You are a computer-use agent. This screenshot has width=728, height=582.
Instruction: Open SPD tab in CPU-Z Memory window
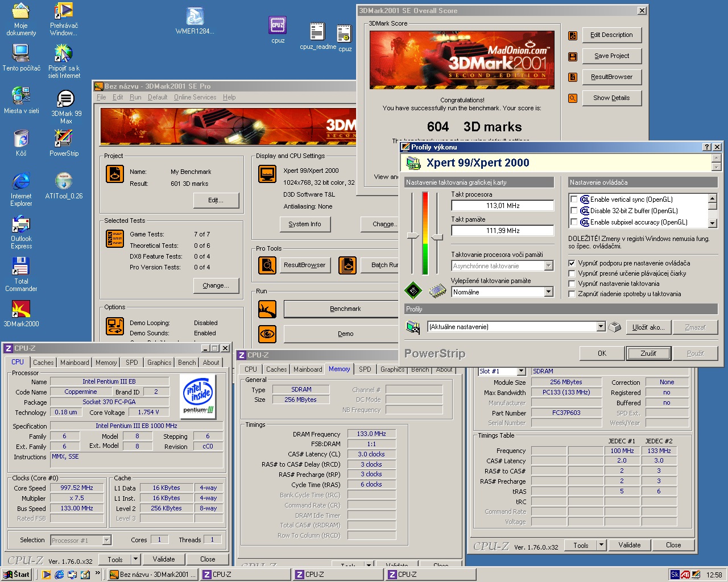[x=365, y=369]
